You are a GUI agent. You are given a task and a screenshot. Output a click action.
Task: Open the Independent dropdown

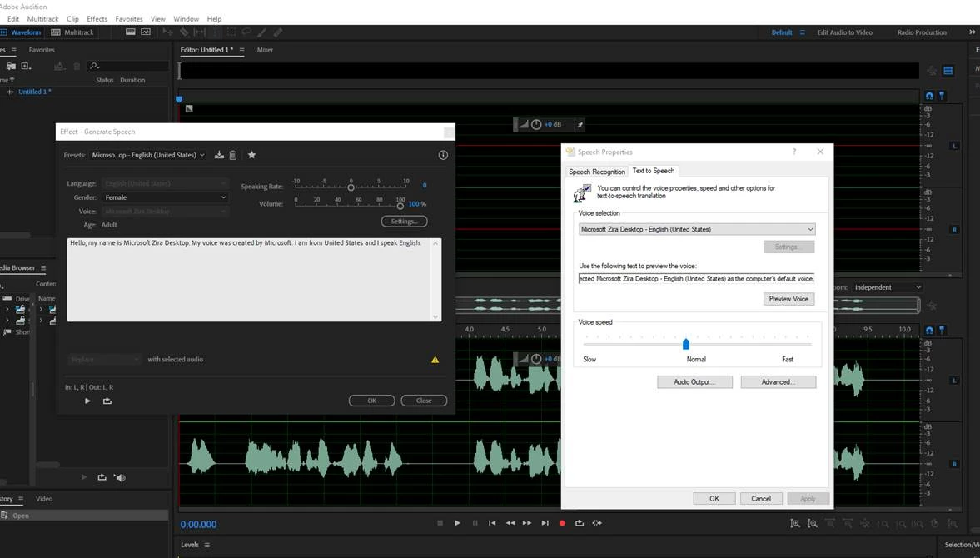[x=887, y=287]
